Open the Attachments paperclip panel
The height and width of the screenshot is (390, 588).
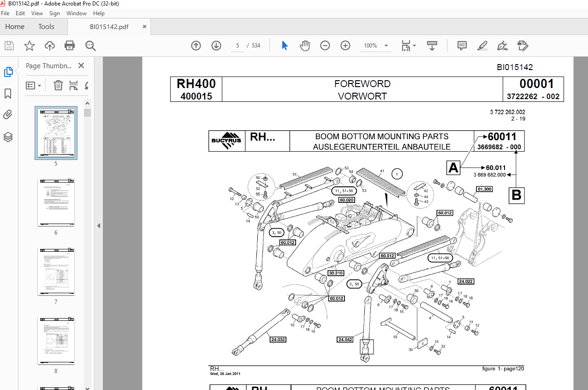point(8,115)
